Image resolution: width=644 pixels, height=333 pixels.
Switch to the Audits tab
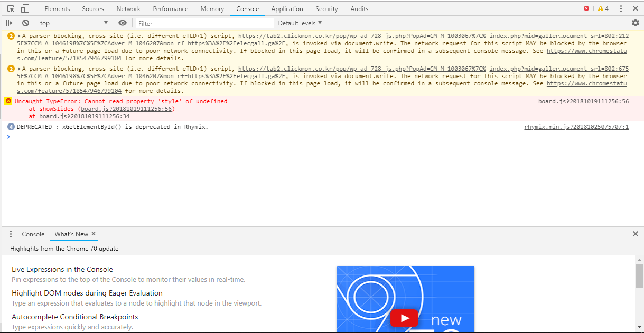click(x=359, y=9)
